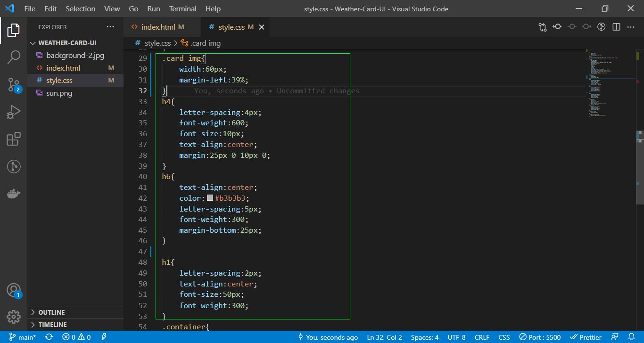Viewport: 644px width, 343px height.
Task: Open background-2.jpg in explorer
Action: 75,56
